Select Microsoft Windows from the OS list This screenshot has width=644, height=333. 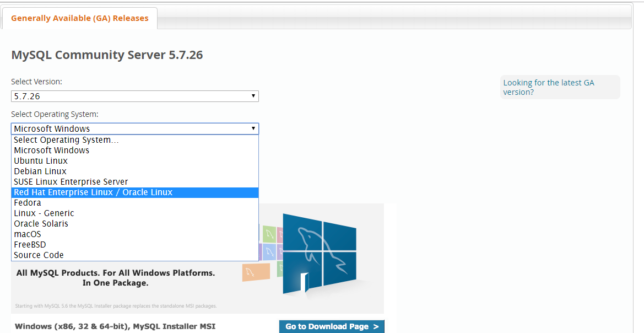[135, 151]
